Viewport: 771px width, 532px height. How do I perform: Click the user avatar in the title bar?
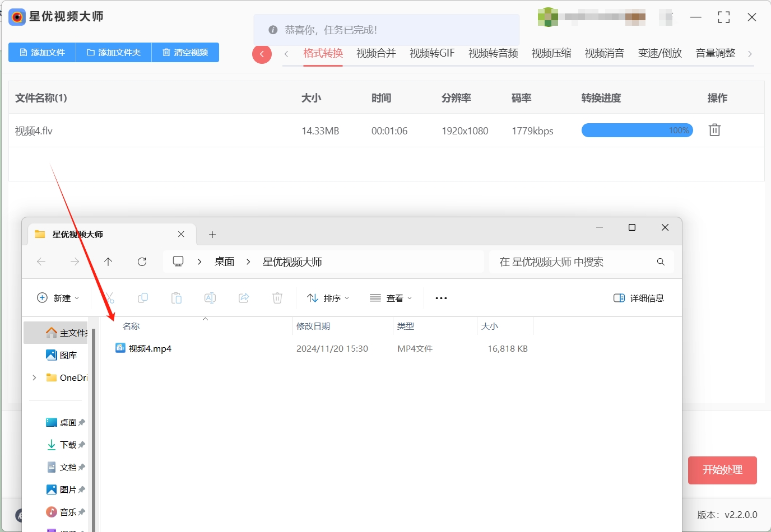point(548,17)
